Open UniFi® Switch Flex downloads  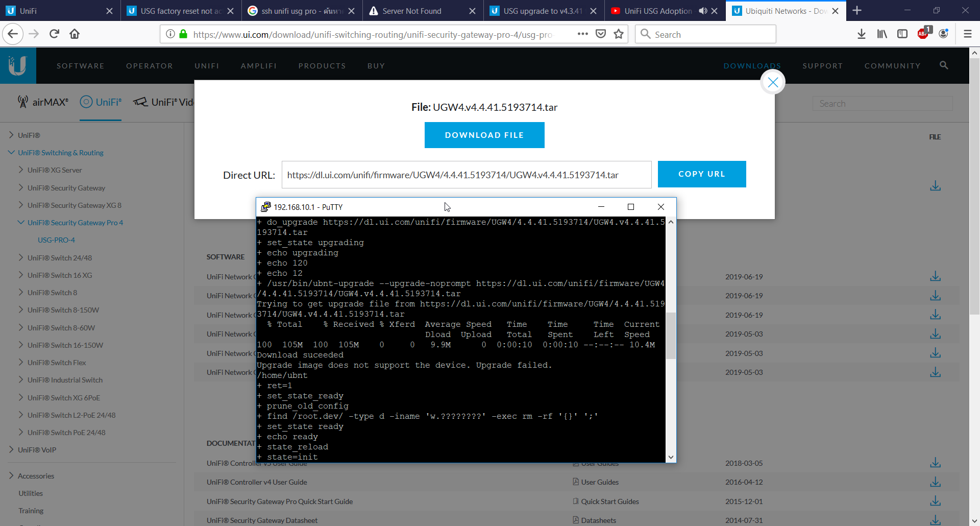57,363
